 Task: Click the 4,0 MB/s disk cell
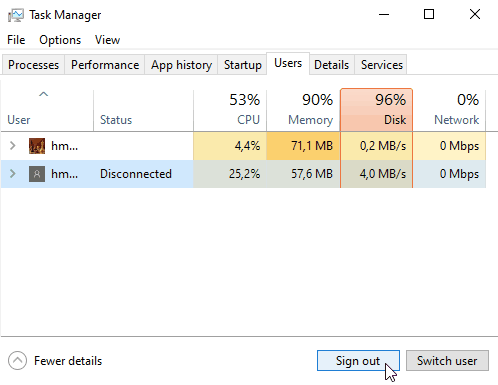(x=376, y=174)
